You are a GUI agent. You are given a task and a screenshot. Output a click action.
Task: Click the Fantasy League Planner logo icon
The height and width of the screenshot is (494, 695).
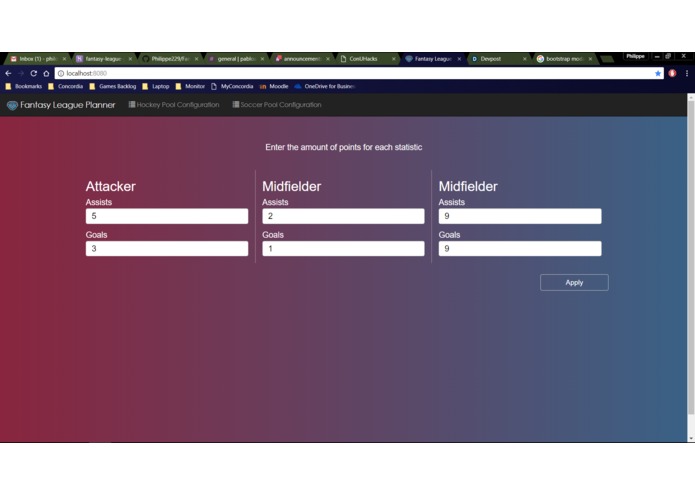click(x=12, y=105)
